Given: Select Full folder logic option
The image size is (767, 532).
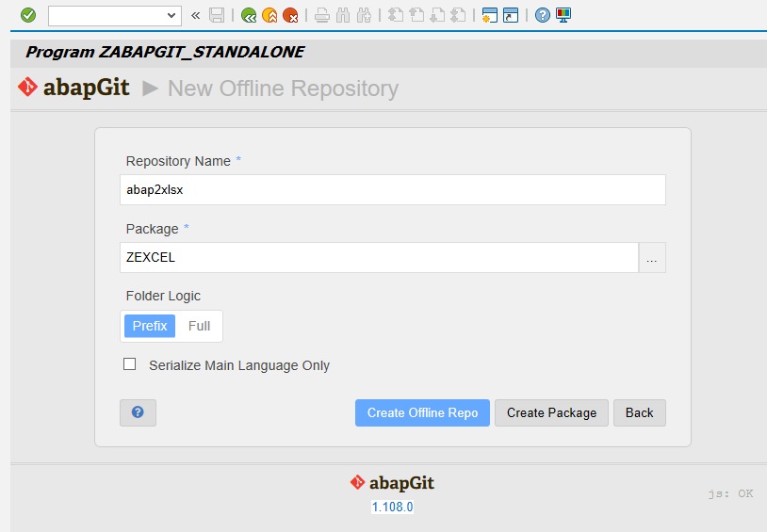Looking at the screenshot, I should click(199, 326).
